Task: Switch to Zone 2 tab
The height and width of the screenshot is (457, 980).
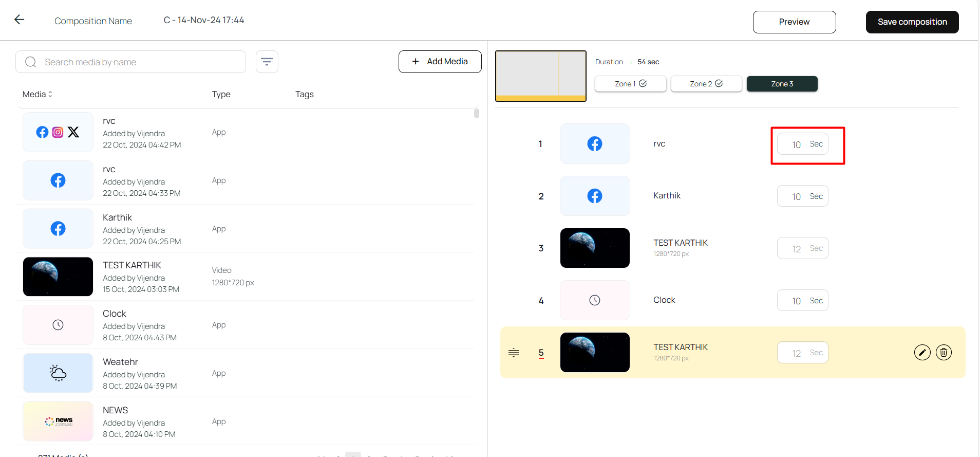Action: click(x=706, y=84)
